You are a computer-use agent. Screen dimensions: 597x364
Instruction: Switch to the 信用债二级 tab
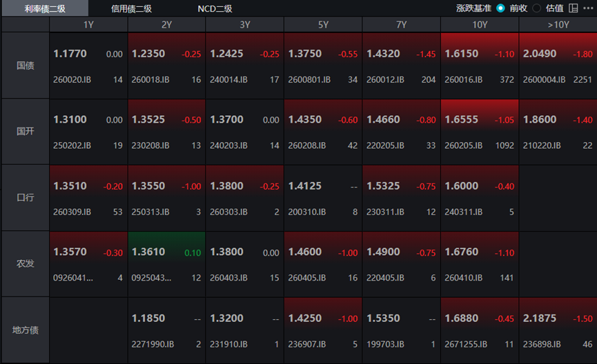pyautogui.click(x=131, y=8)
